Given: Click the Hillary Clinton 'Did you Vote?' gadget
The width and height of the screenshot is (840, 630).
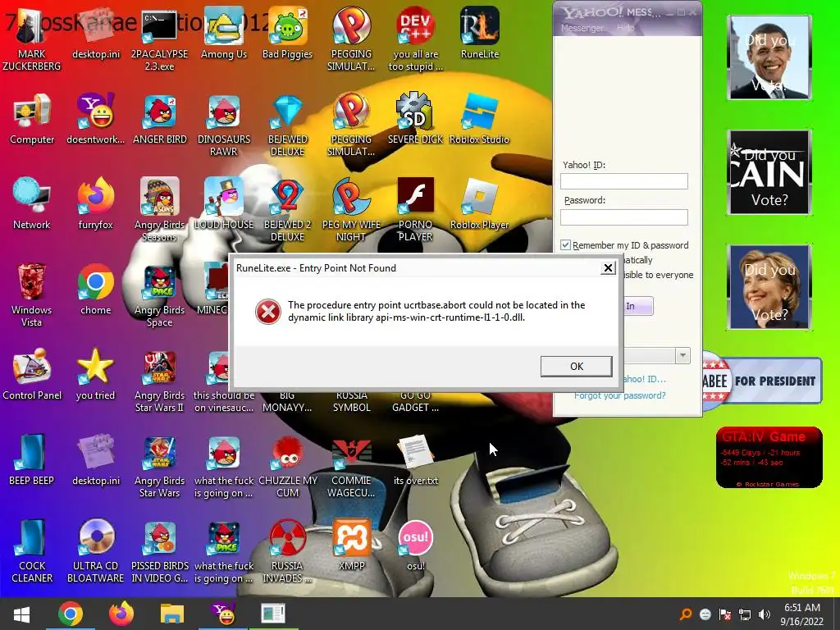Looking at the screenshot, I should click(769, 287).
